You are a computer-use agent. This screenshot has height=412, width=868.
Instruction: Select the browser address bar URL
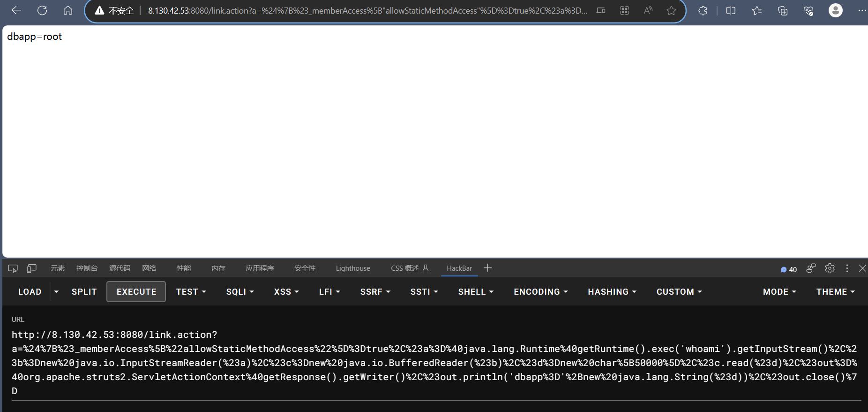click(367, 10)
